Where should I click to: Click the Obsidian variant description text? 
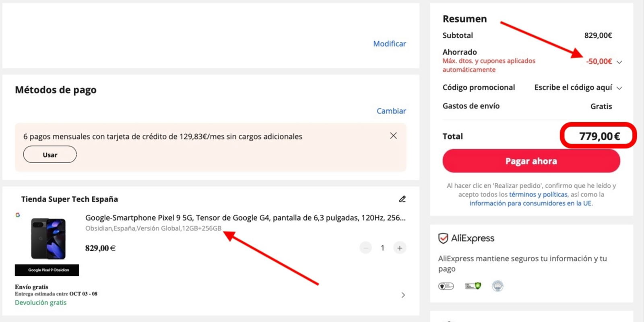point(153,228)
